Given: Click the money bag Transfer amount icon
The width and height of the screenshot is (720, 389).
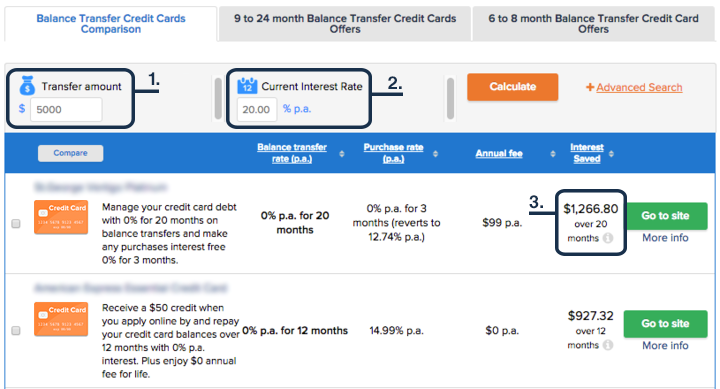Looking at the screenshot, I should (x=27, y=85).
